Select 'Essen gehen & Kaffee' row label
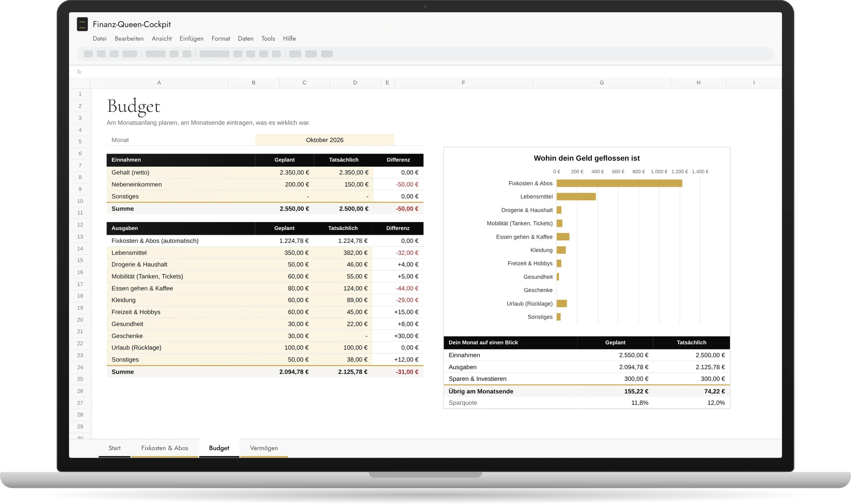This screenshot has width=851, height=504. click(142, 288)
